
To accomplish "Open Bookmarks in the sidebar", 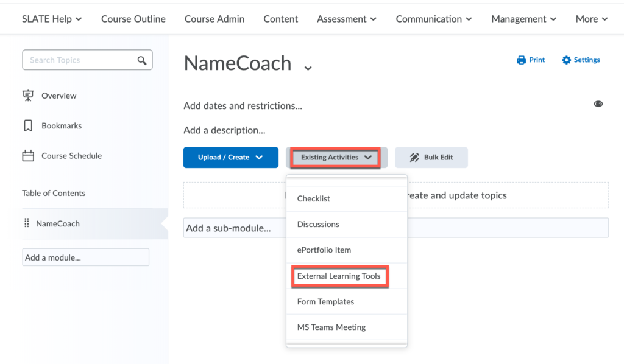I will 62,126.
